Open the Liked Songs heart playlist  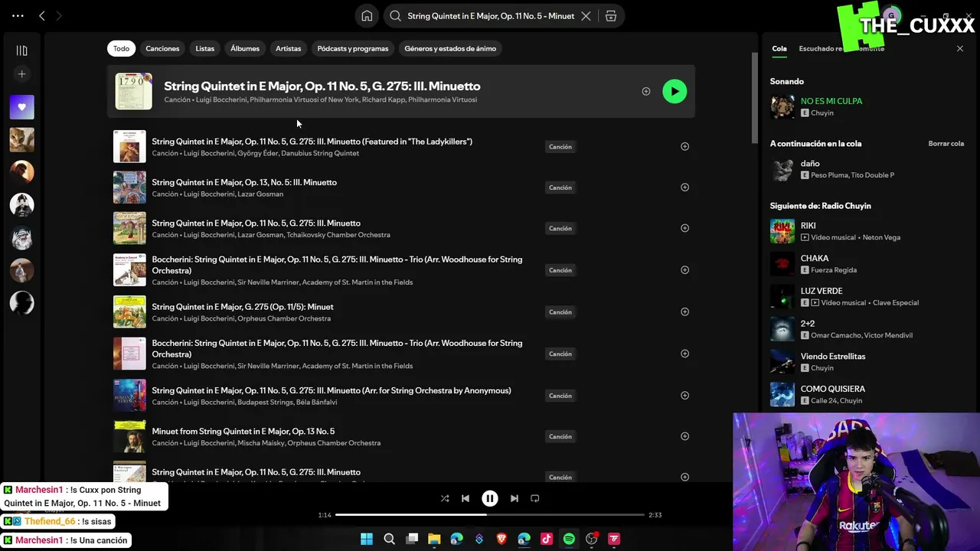click(21, 107)
